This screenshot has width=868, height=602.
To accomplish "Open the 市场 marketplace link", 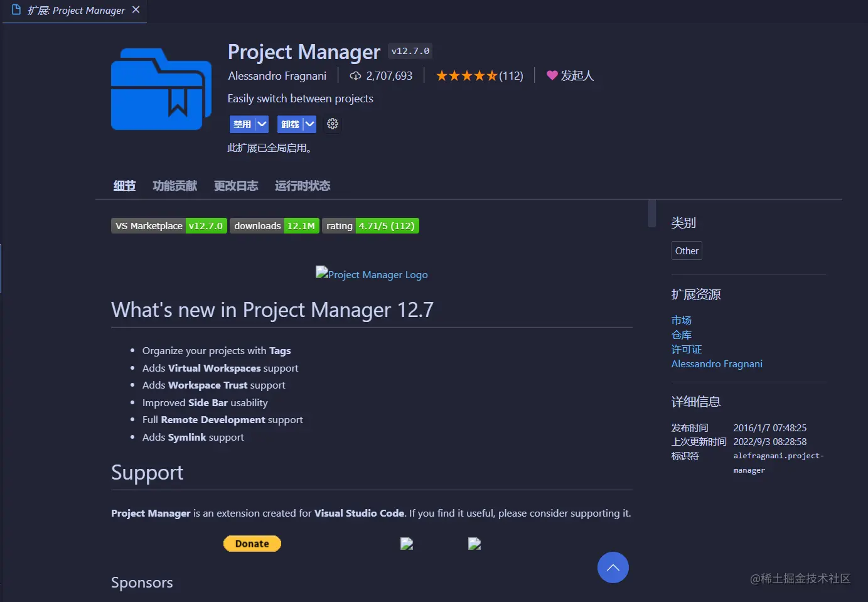I will coord(682,320).
